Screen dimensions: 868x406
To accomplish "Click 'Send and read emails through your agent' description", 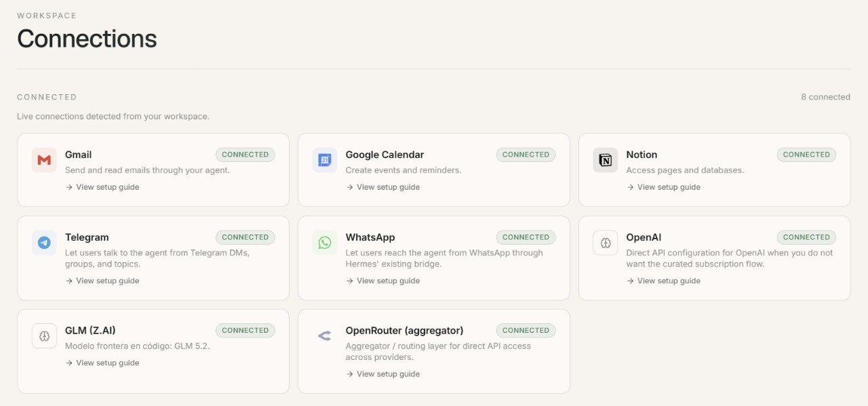I will [x=147, y=170].
